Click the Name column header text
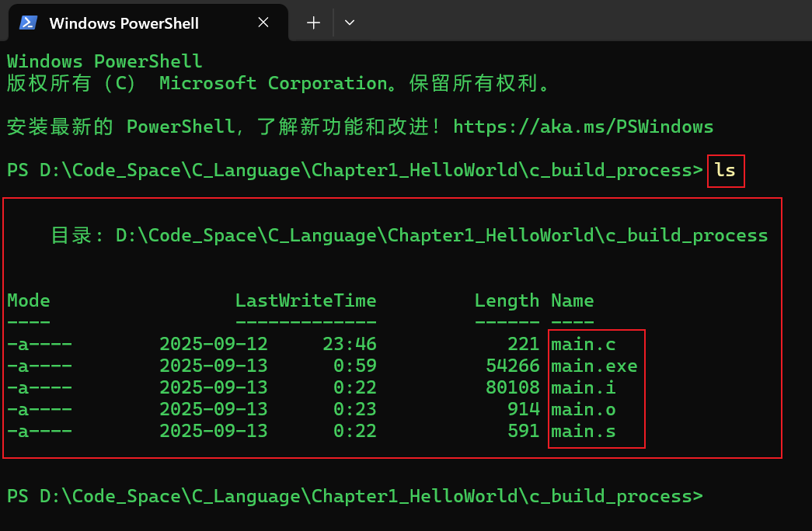The image size is (812, 531). point(572,300)
